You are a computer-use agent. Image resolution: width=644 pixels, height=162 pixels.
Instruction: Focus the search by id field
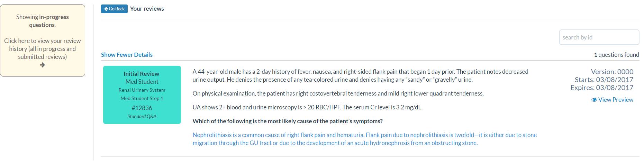tap(599, 37)
